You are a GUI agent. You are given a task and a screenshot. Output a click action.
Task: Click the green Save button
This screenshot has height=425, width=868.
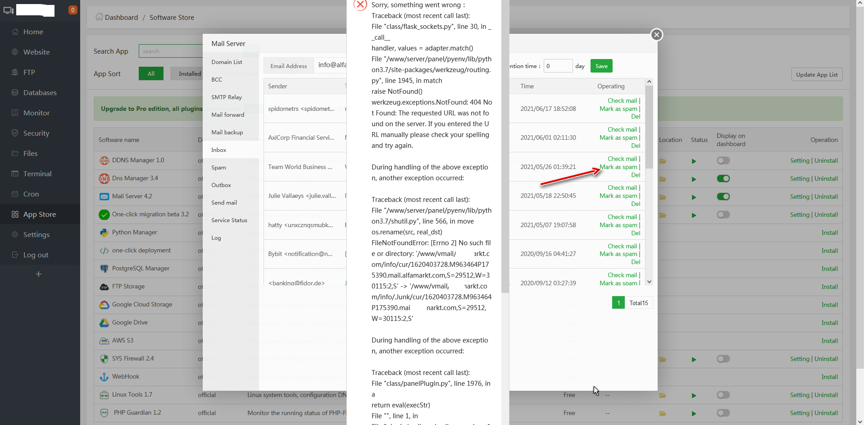click(601, 66)
